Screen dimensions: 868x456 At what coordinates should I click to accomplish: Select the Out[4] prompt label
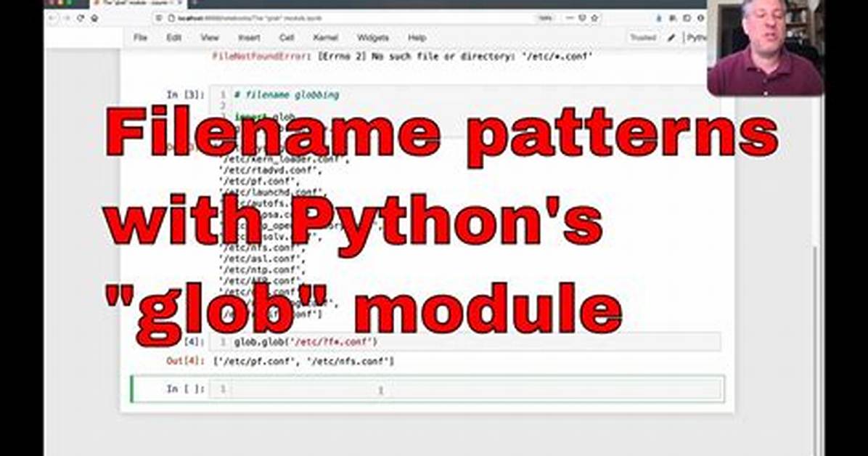(186, 362)
